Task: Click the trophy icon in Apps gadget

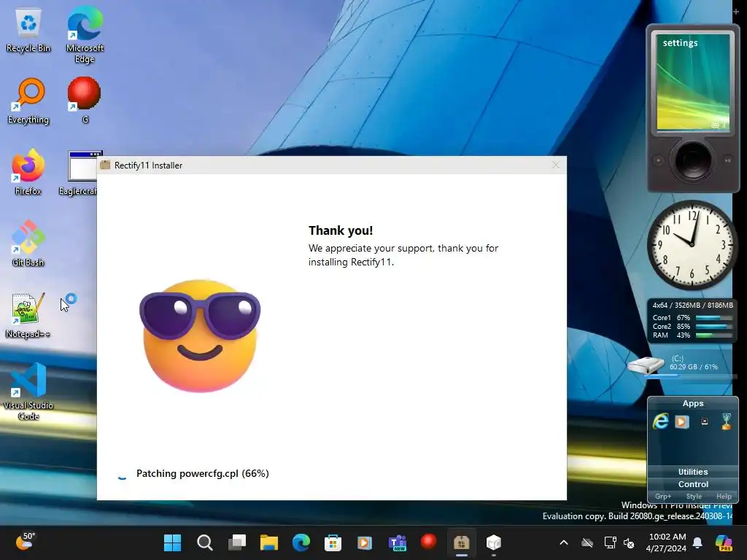Action: click(x=726, y=421)
